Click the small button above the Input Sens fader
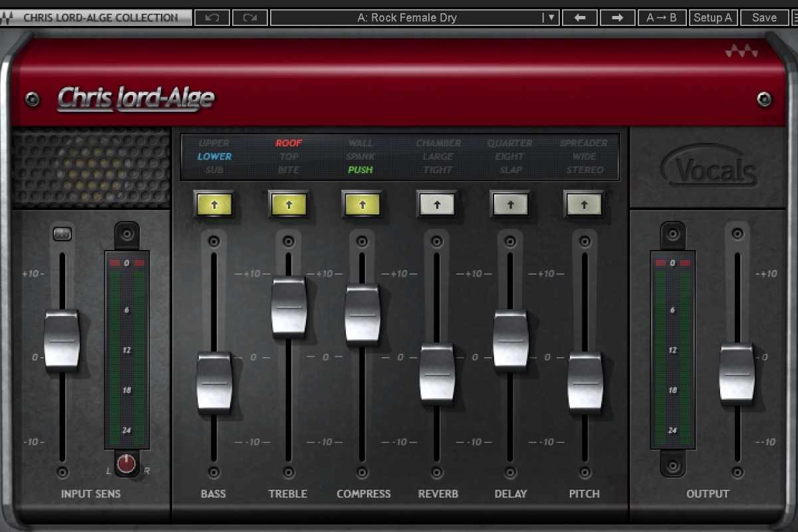Screen dimensions: 798x532 pos(62,233)
